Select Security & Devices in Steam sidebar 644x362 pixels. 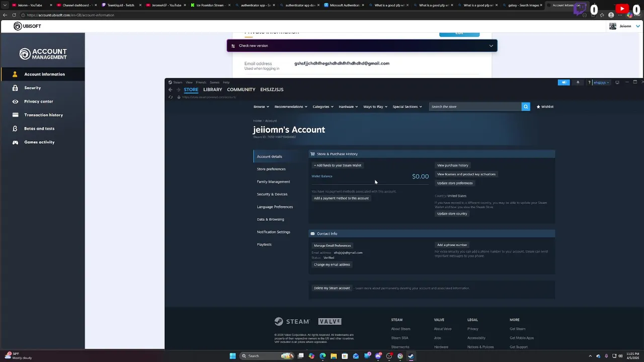[272, 194]
